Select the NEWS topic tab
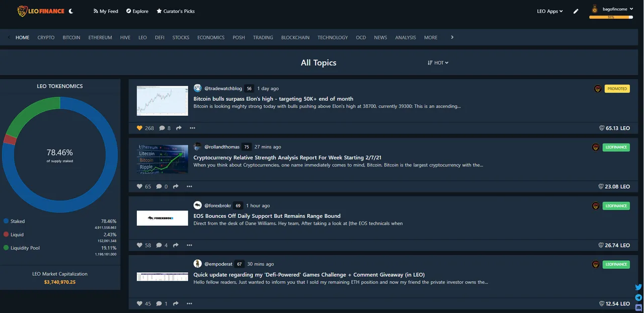The width and height of the screenshot is (644, 313). 380,37
